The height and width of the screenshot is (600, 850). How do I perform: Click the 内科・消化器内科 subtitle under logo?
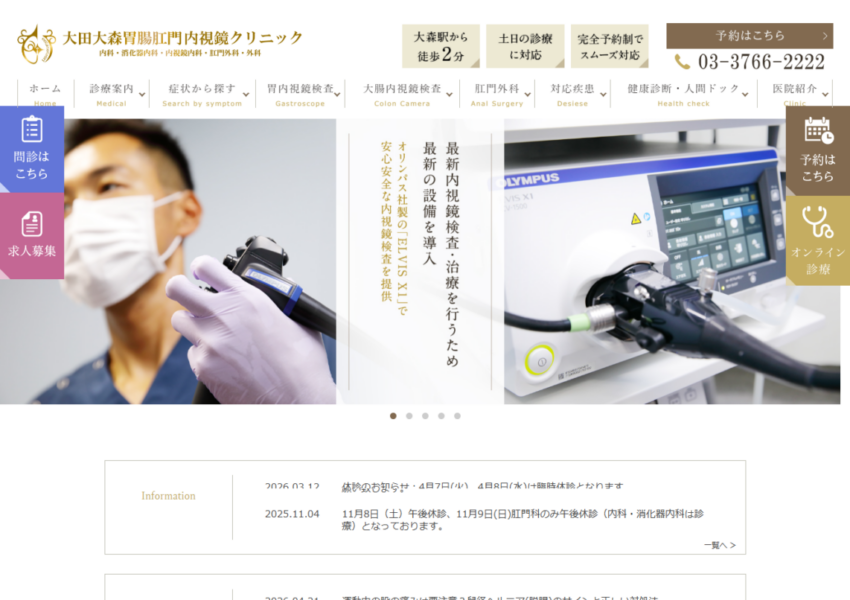[180, 53]
